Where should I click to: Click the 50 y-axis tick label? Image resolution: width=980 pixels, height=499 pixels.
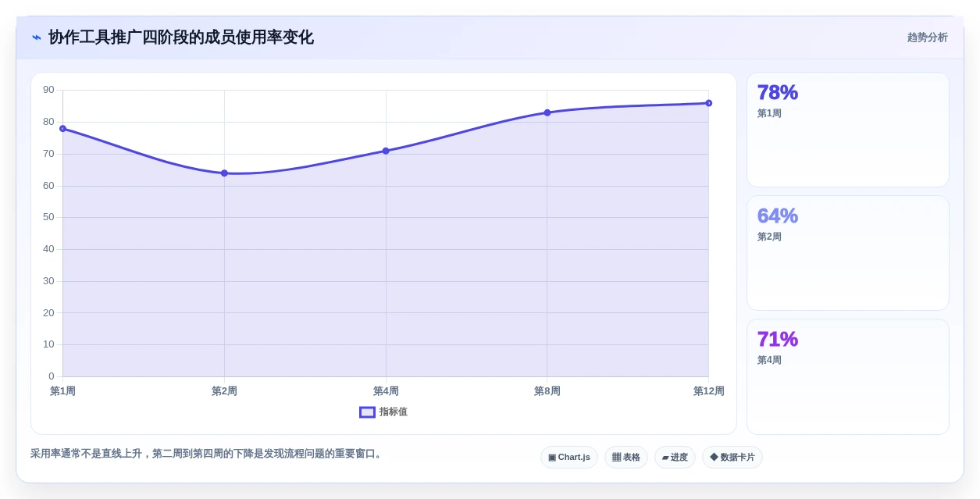pyautogui.click(x=48, y=217)
